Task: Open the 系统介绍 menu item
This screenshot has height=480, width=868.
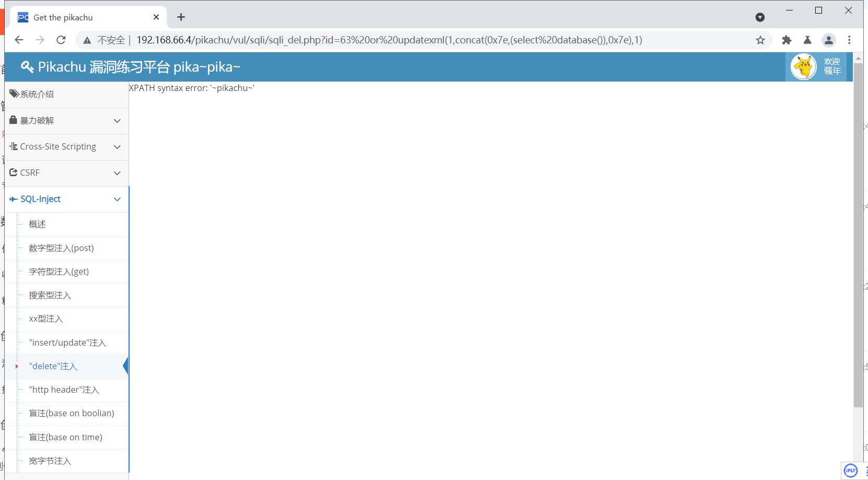Action: 66,95
